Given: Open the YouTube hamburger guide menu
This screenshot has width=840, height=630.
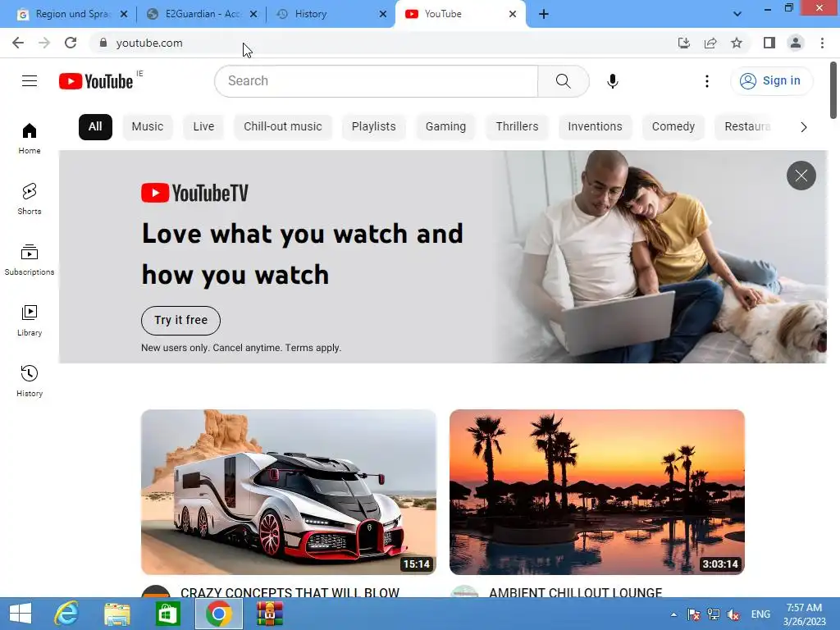Looking at the screenshot, I should [30, 81].
